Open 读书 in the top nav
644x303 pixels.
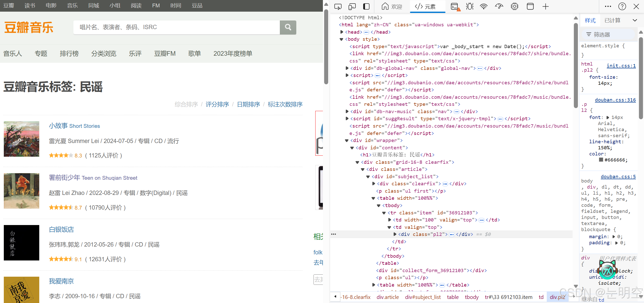tap(30, 6)
